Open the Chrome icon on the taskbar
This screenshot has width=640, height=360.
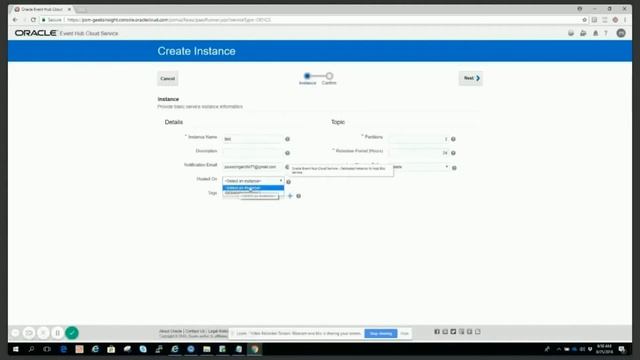255,349
